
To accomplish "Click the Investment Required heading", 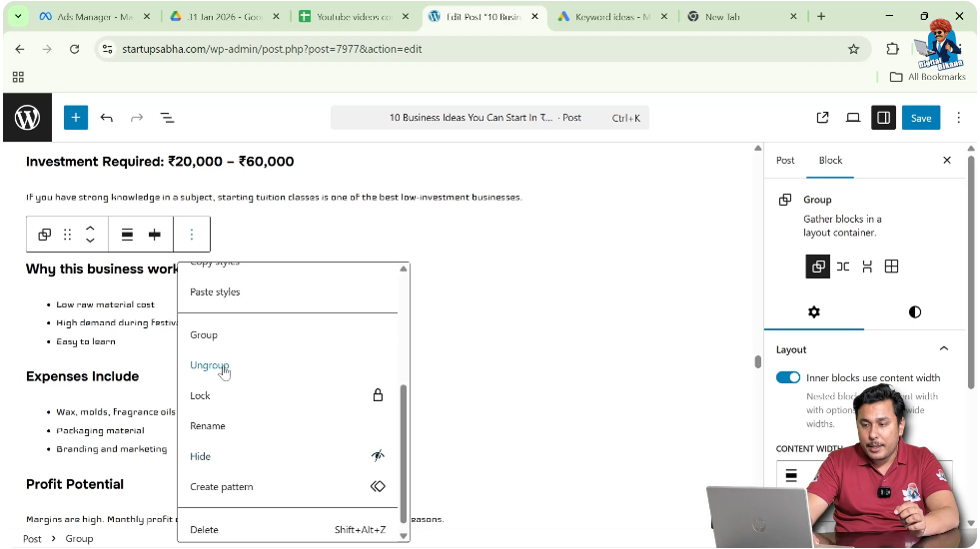I will click(x=160, y=162).
